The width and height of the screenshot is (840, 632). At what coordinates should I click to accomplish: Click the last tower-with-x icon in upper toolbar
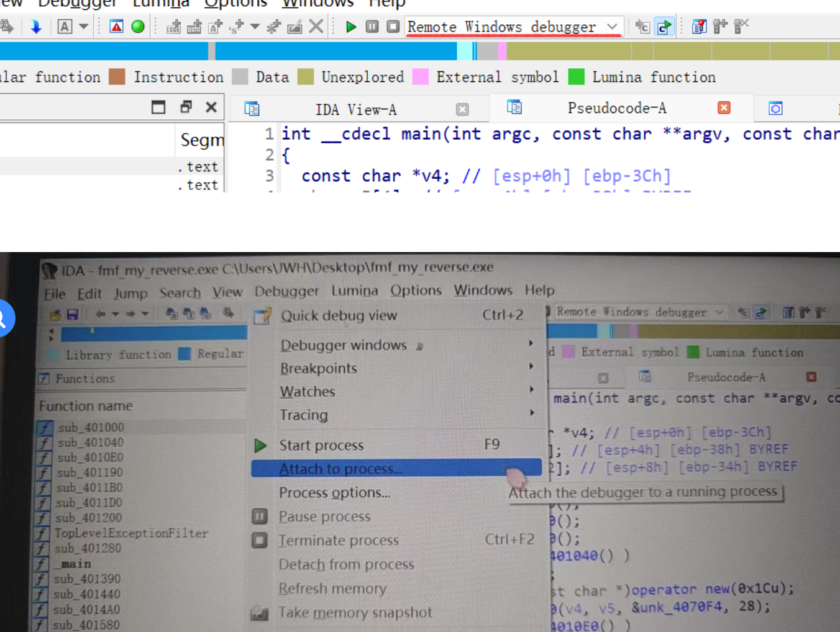pos(741,26)
